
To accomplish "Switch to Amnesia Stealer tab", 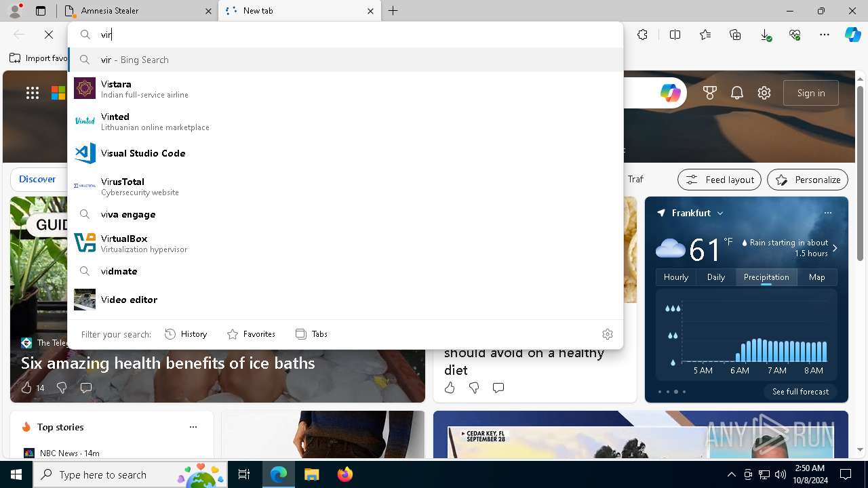I will point(138,11).
